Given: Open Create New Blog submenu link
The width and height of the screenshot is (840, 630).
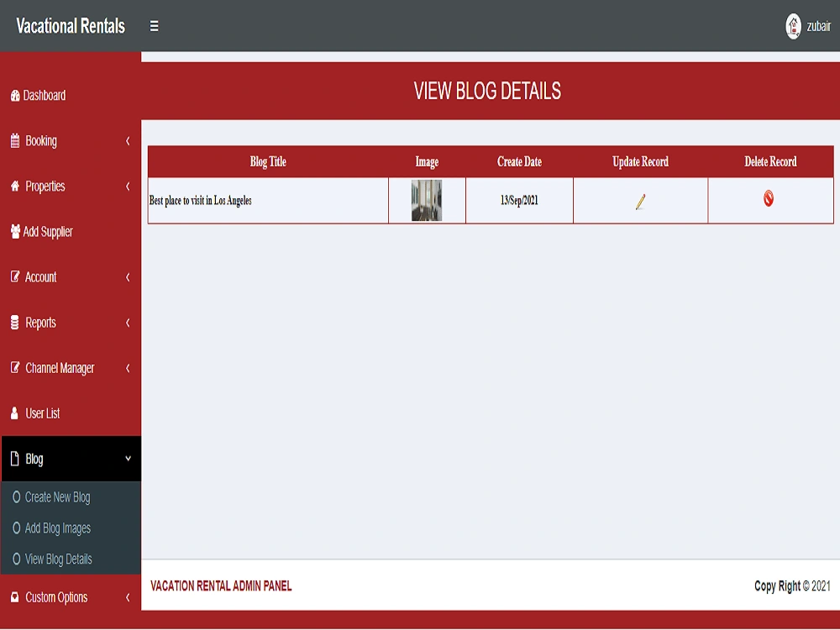Looking at the screenshot, I should pyautogui.click(x=57, y=497).
